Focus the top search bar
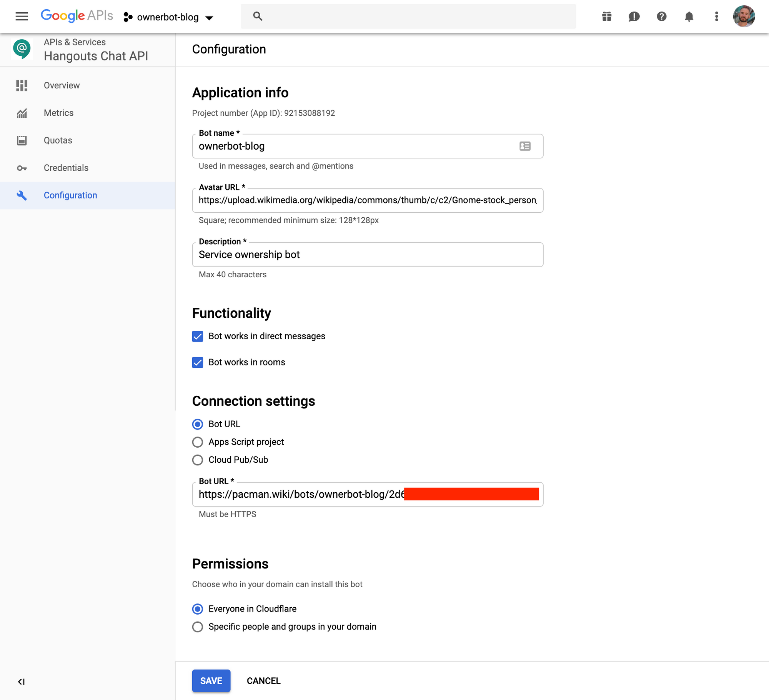 tap(408, 16)
